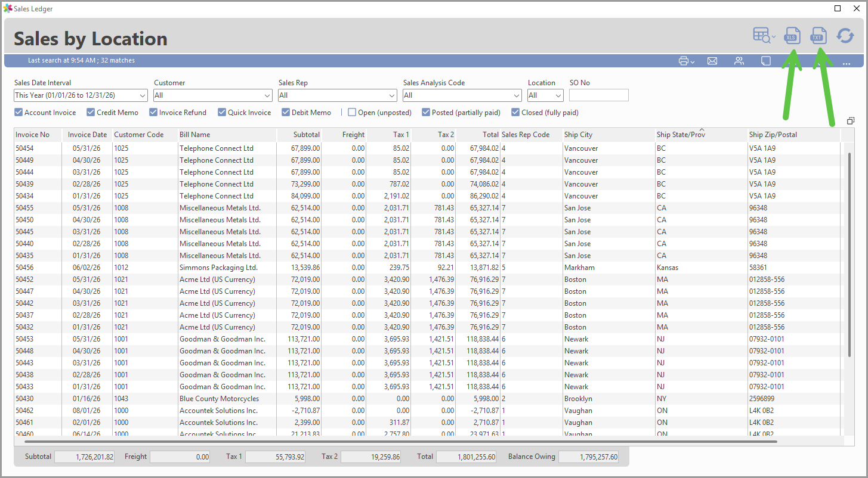Viewport: 868px width, 478px height.
Task: Refresh the Sales by Location results
Action: pos(845,36)
